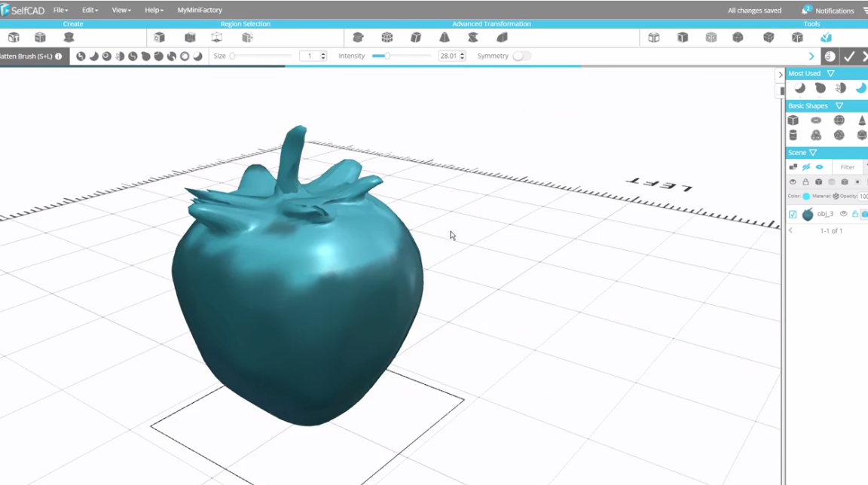Select the bend transformation icon
Screen dimensions: 868x485
502,38
